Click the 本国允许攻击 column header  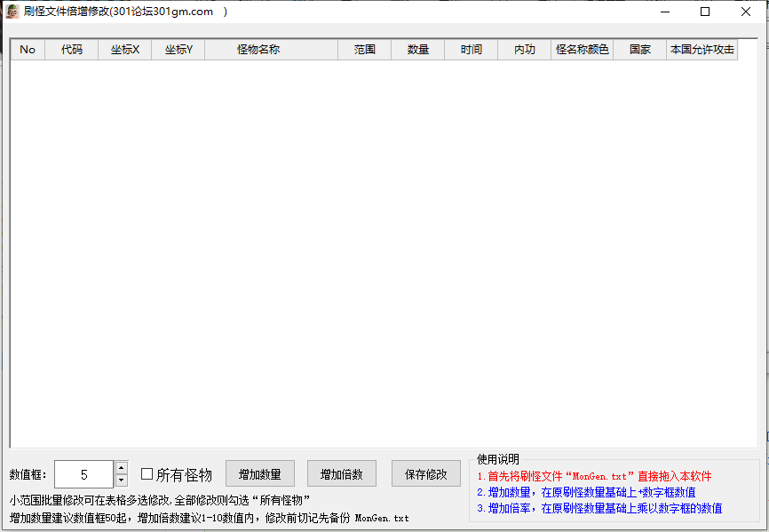pyautogui.click(x=702, y=50)
